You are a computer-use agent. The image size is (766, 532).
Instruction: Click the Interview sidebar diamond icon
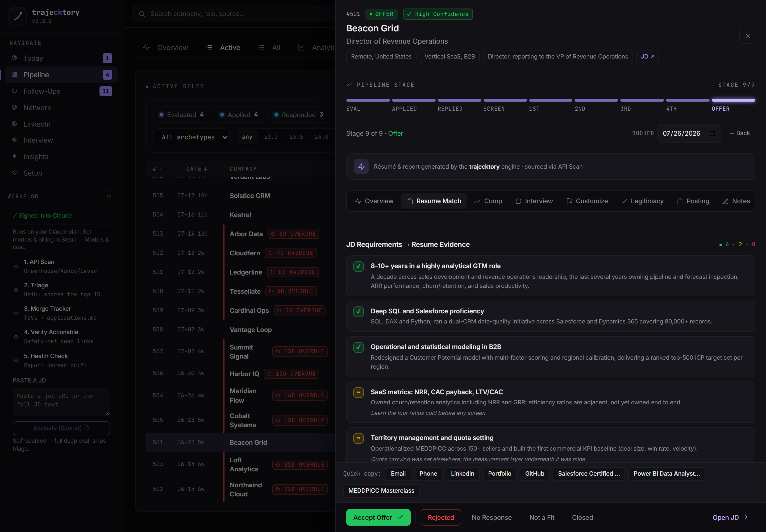pyautogui.click(x=14, y=140)
